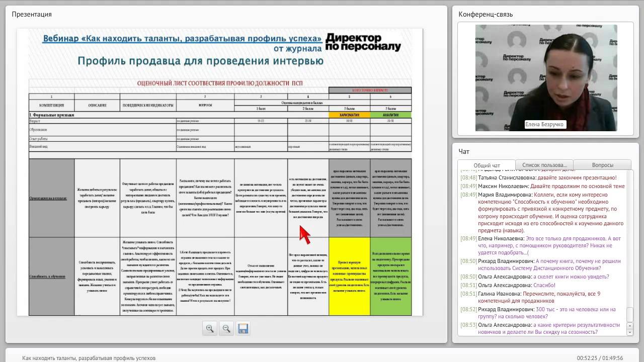
Task: Click the Конференц-связь panel title
Action: coord(486,14)
